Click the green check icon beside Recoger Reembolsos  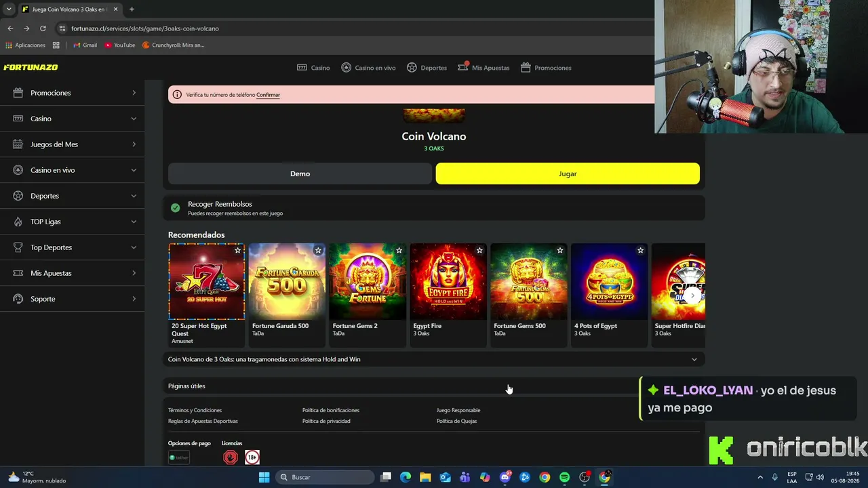176,208
